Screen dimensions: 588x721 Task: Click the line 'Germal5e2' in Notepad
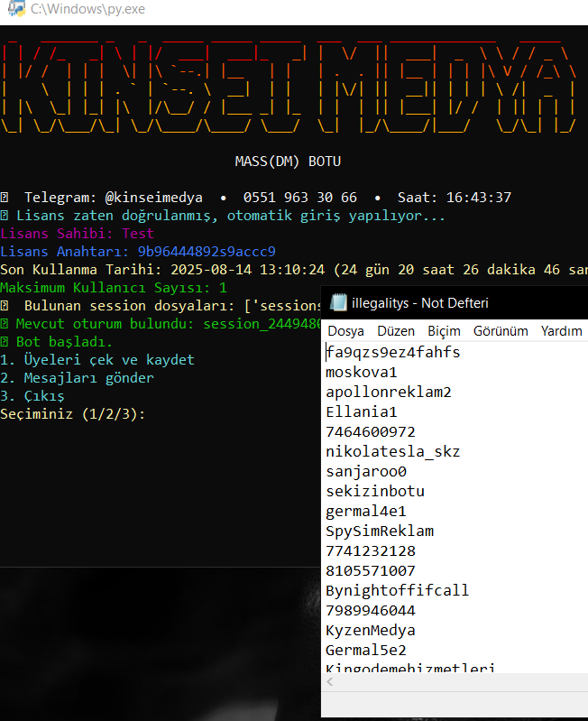pos(365,650)
